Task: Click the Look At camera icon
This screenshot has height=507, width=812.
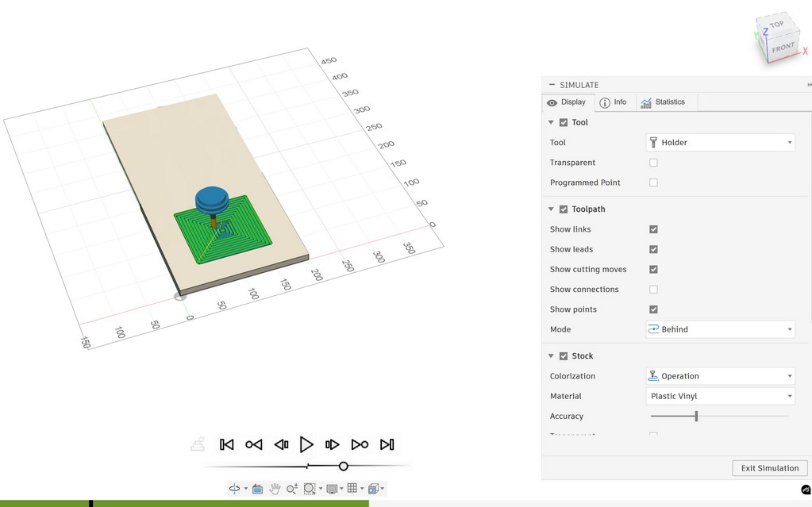Action: (257, 489)
